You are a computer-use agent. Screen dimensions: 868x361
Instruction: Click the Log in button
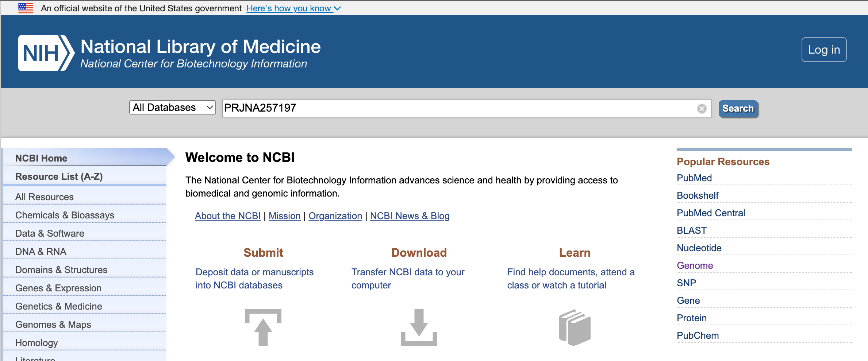tap(824, 50)
